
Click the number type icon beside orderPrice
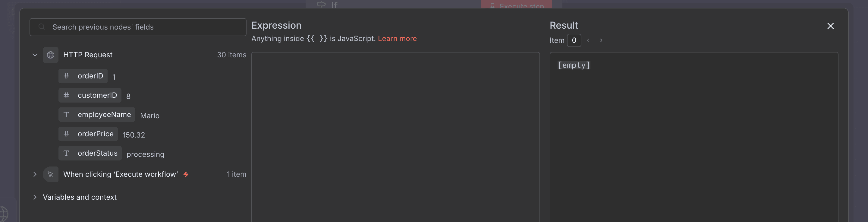click(x=66, y=134)
